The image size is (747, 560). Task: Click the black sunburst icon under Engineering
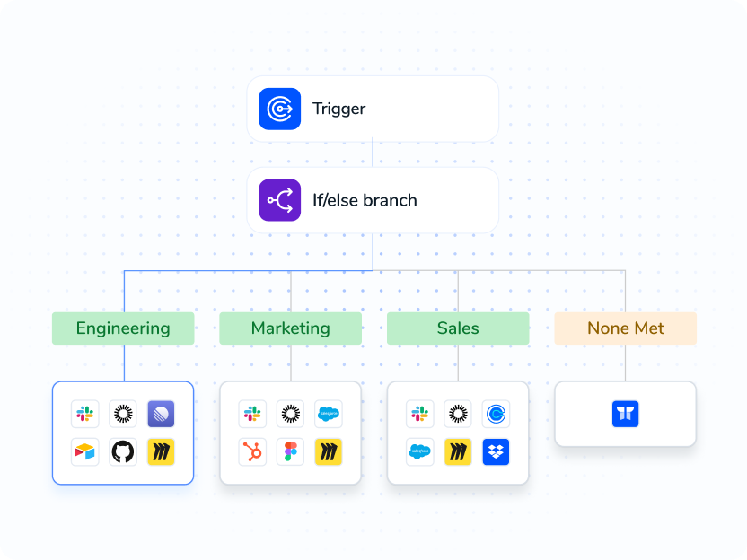(123, 414)
